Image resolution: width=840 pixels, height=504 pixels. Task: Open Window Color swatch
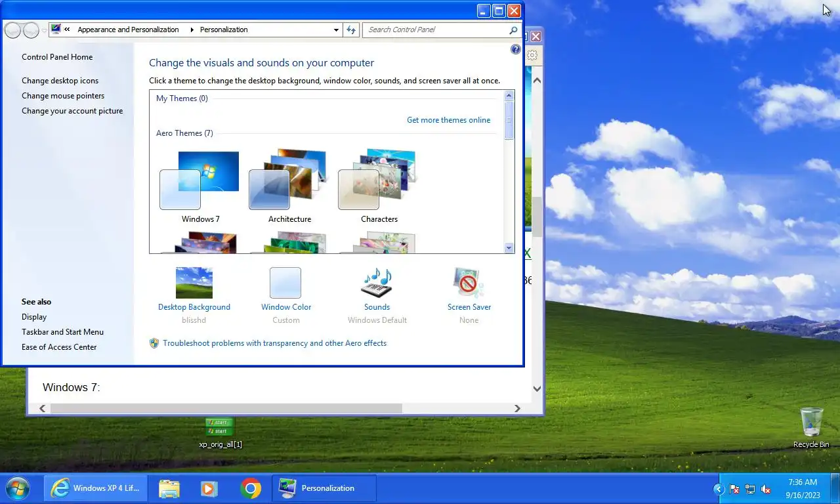click(x=285, y=283)
